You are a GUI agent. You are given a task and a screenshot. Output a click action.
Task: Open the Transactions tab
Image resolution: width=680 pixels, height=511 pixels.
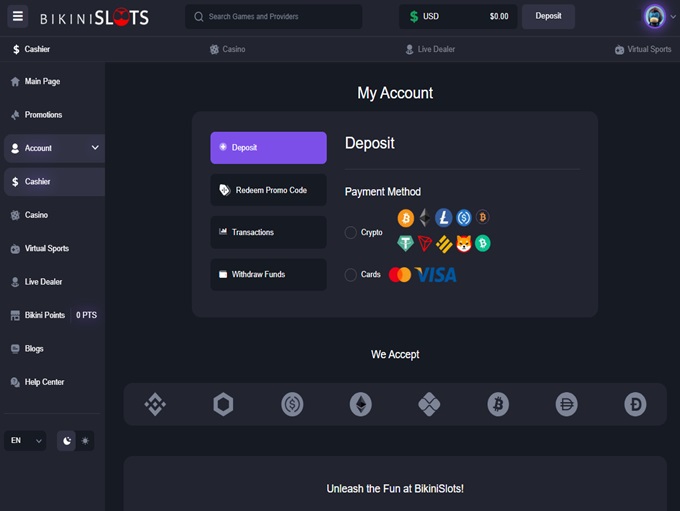(x=268, y=232)
